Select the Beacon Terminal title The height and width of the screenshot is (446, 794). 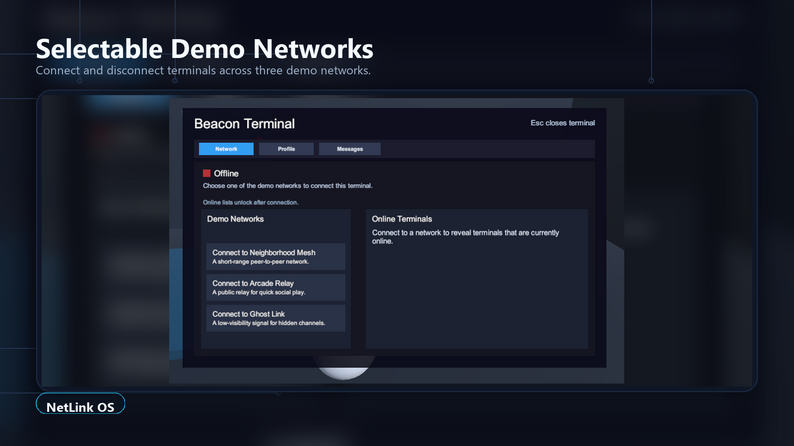pos(244,124)
